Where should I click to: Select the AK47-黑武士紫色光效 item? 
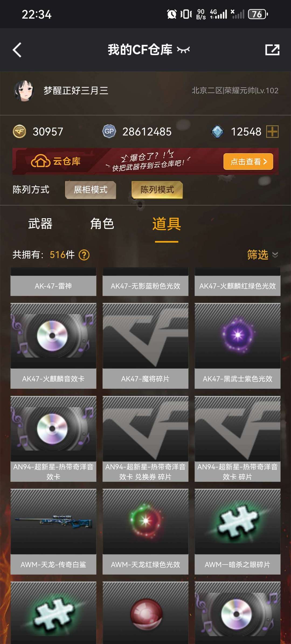[x=237, y=346]
